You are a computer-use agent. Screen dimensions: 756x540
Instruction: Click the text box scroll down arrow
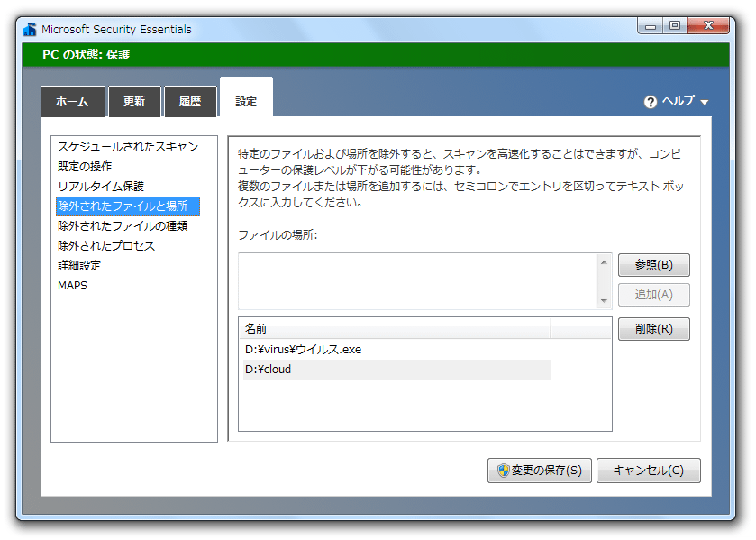point(604,301)
